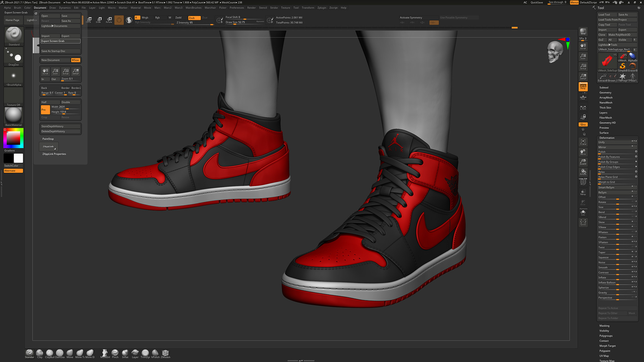This screenshot has height=362, width=644.
Task: Click the Frame icon on right shelf
Action: tap(583, 142)
